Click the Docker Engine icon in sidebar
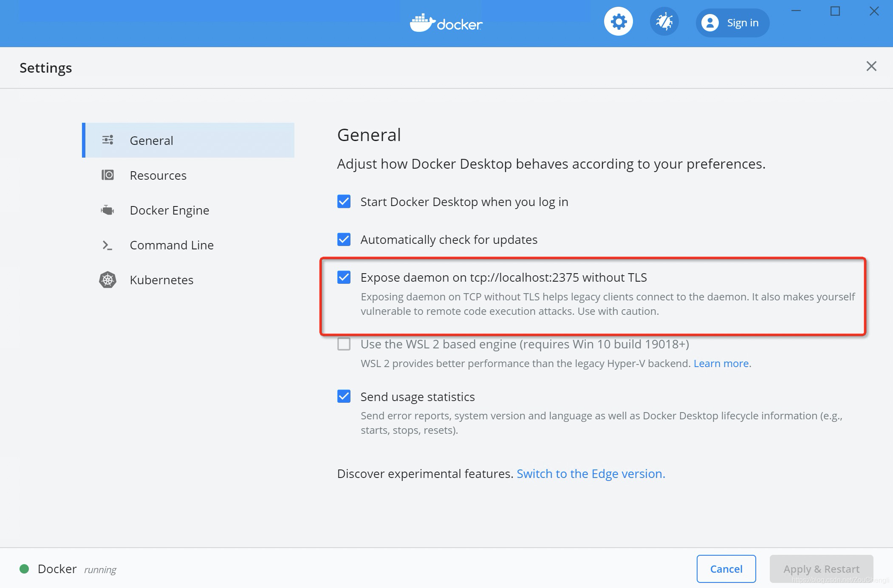893x588 pixels. tap(107, 210)
